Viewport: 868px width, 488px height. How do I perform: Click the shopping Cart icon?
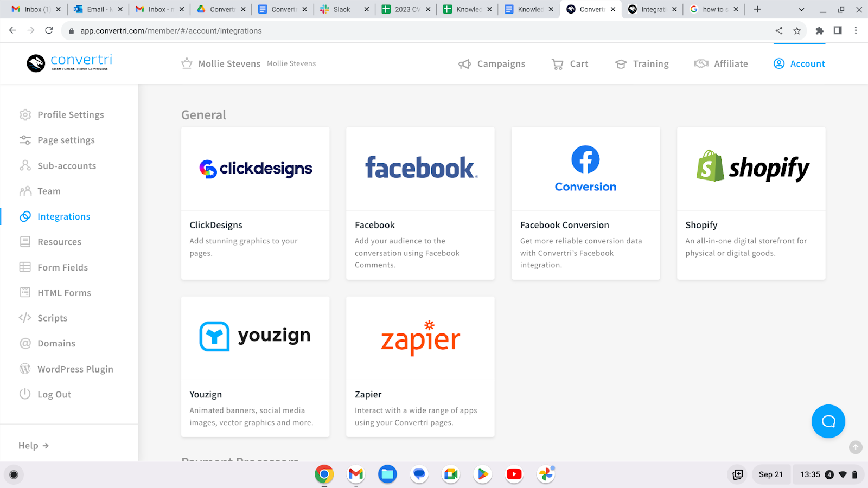(557, 64)
